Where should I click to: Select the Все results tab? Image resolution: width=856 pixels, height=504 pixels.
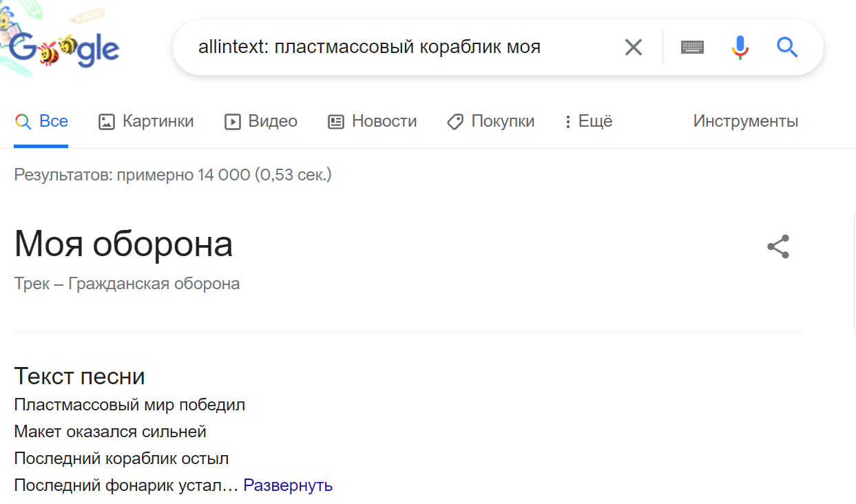(x=42, y=122)
